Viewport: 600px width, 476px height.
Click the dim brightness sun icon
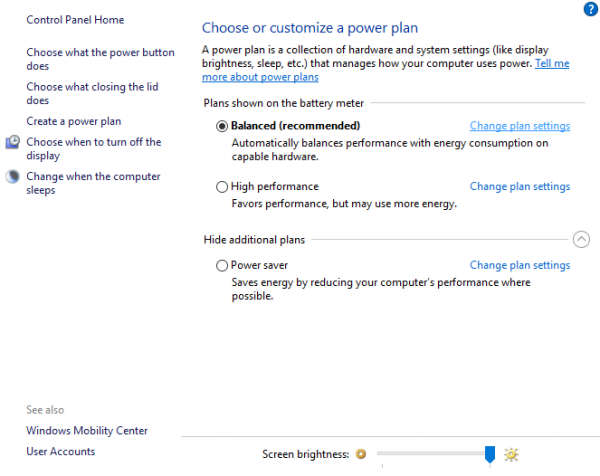pos(361,455)
